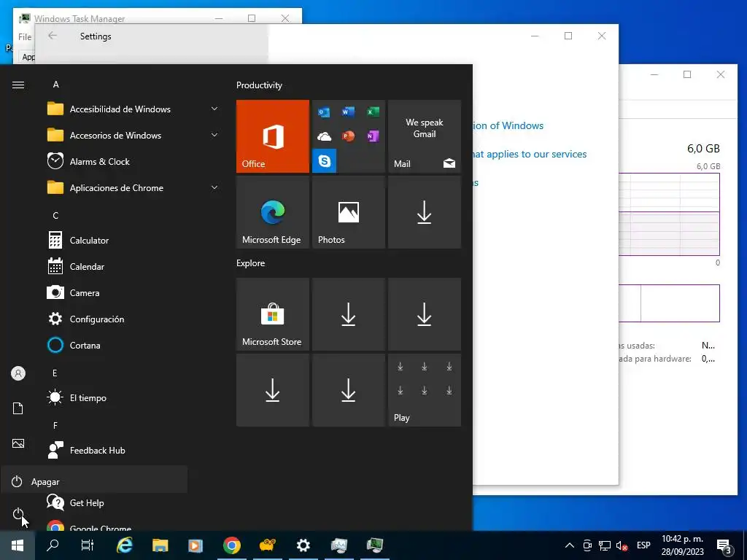
Task: Launch Internet Explorer from the taskbar
Action: tap(124, 545)
